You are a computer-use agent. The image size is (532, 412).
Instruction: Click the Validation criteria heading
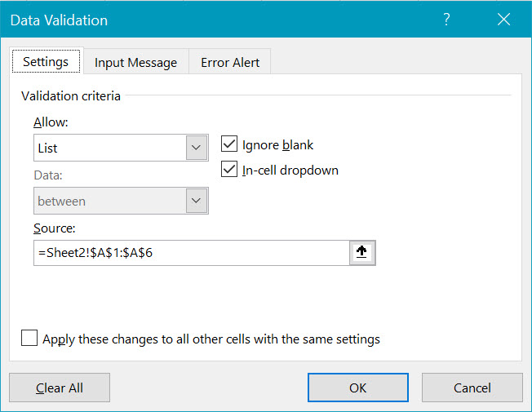click(70, 96)
